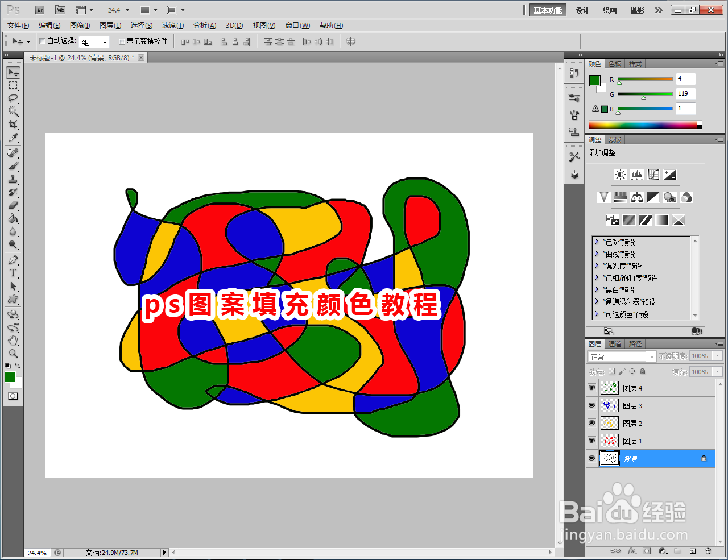Toggle Quick Mask mode
Image resolution: width=728 pixels, height=560 pixels.
click(13, 396)
